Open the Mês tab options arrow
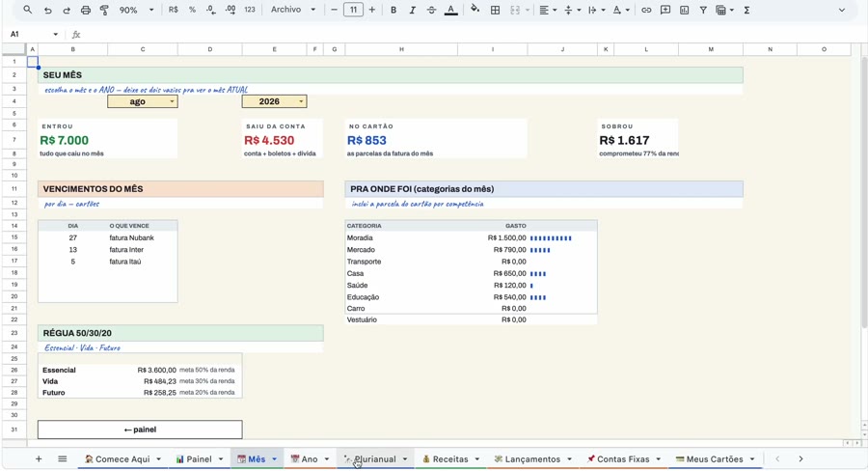The width and height of the screenshot is (868, 471). [275, 458]
